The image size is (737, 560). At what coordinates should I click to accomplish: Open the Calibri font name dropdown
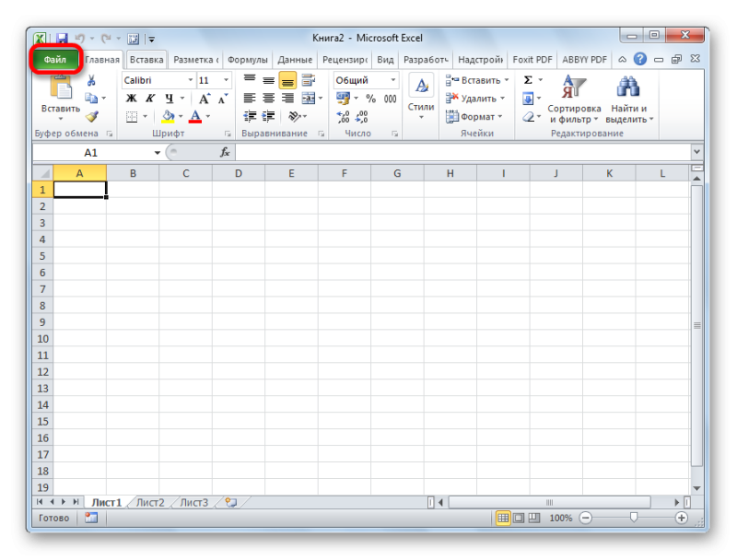point(191,80)
